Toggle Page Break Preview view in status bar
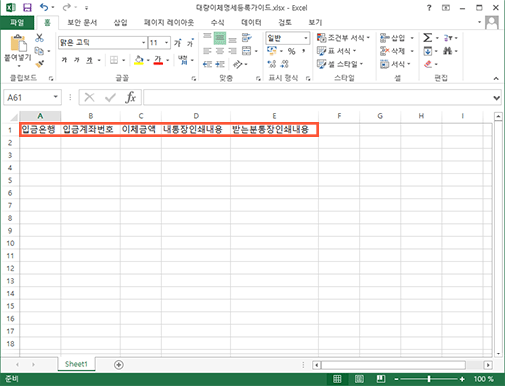The height and width of the screenshot is (386, 505). 381,379
